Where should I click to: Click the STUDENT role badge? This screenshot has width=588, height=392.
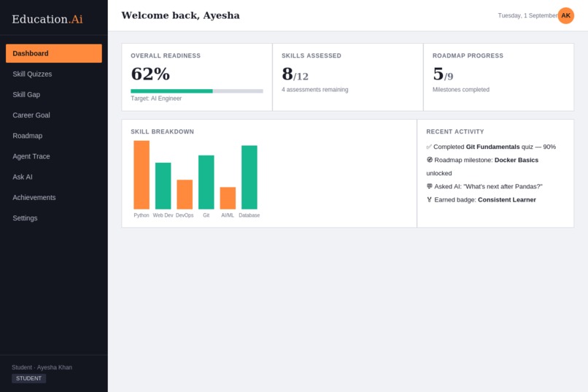29,379
